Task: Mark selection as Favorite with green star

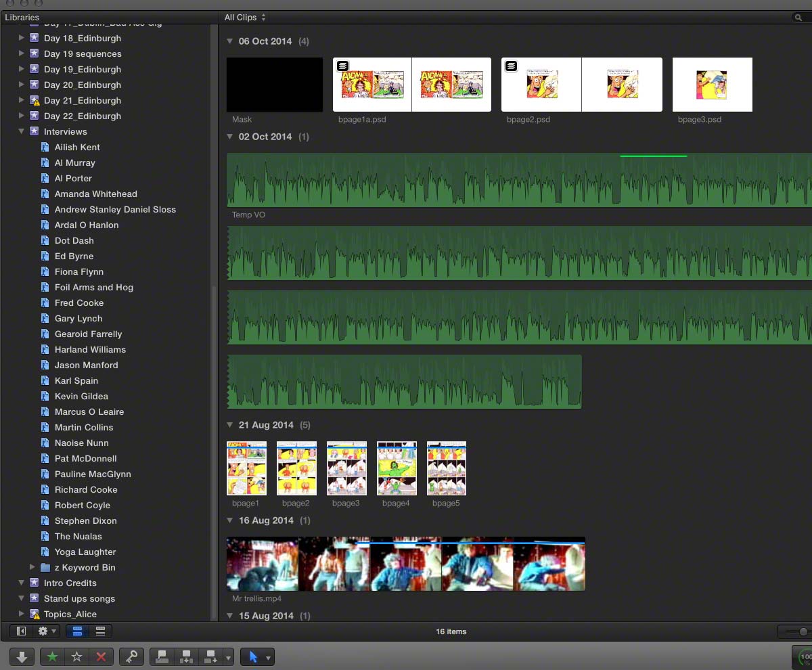Action: pos(52,656)
